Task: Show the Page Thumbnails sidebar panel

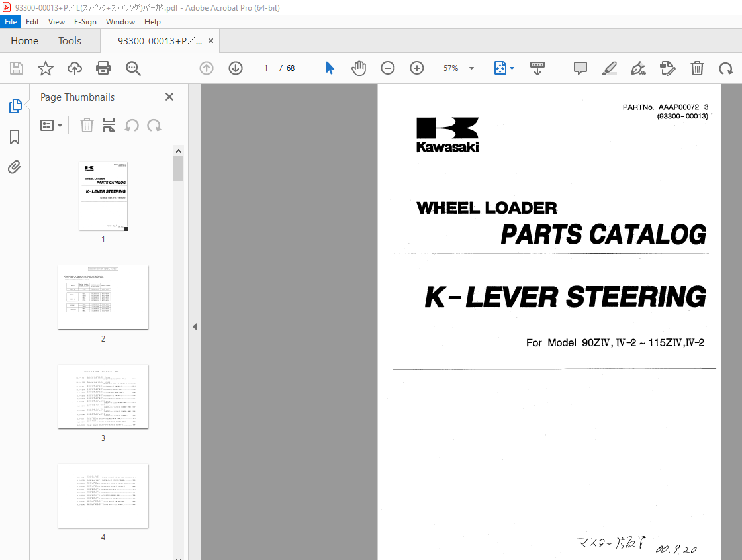Action: tap(15, 105)
